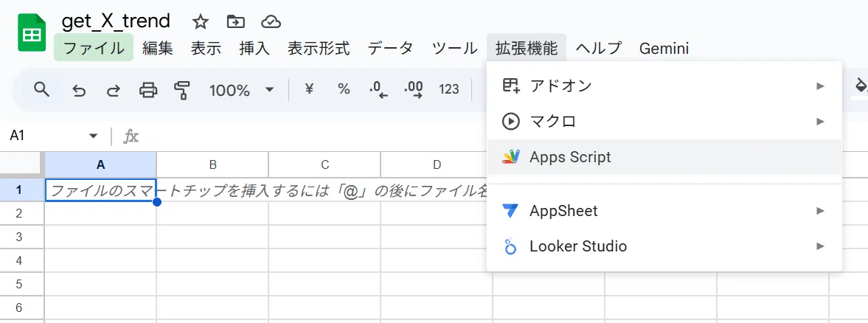Open the 編集 menu
This screenshot has width=868, height=323.
click(158, 48)
